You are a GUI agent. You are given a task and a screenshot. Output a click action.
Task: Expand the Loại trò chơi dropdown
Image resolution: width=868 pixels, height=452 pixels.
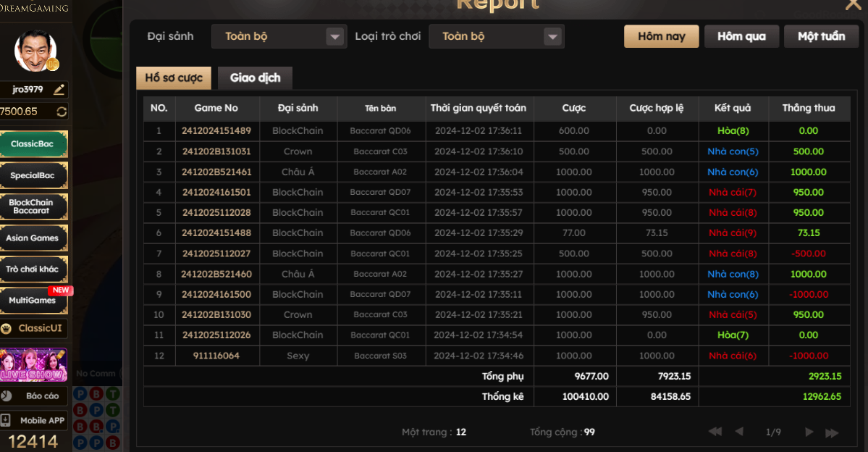552,37
